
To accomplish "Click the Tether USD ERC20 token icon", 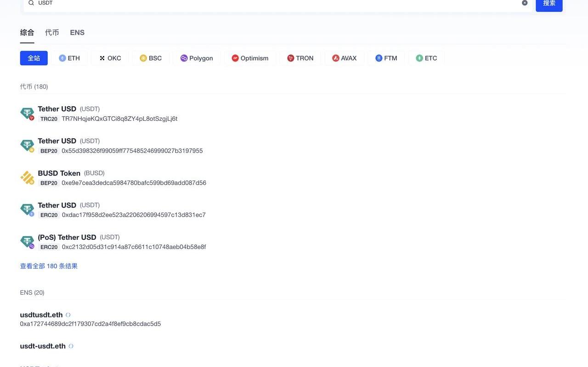I will pyautogui.click(x=27, y=210).
